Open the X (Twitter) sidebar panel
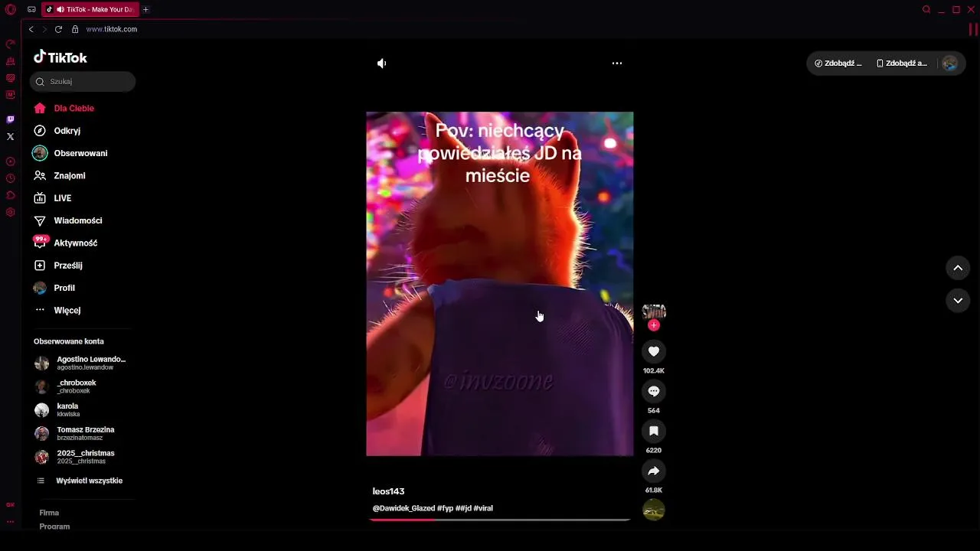Screen dimensions: 980x551 pos(11,137)
